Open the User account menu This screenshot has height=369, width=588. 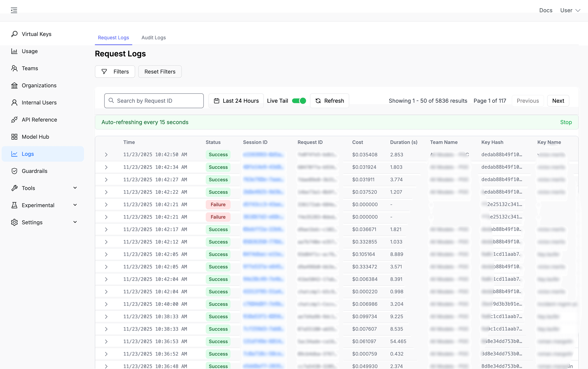570,10
